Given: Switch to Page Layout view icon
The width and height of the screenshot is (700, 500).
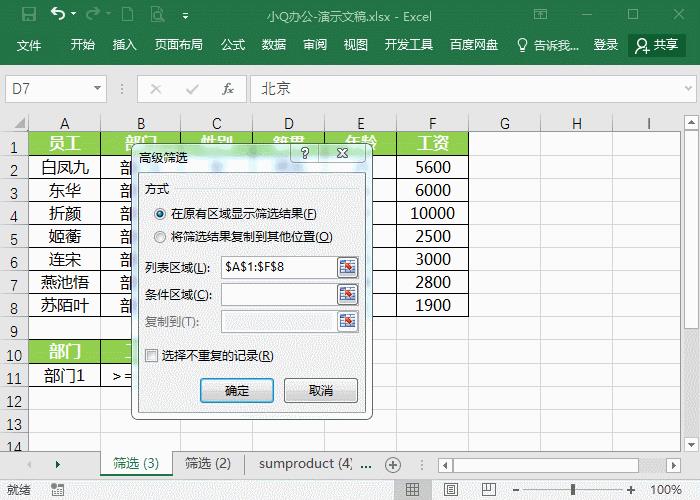Looking at the screenshot, I should click(451, 490).
